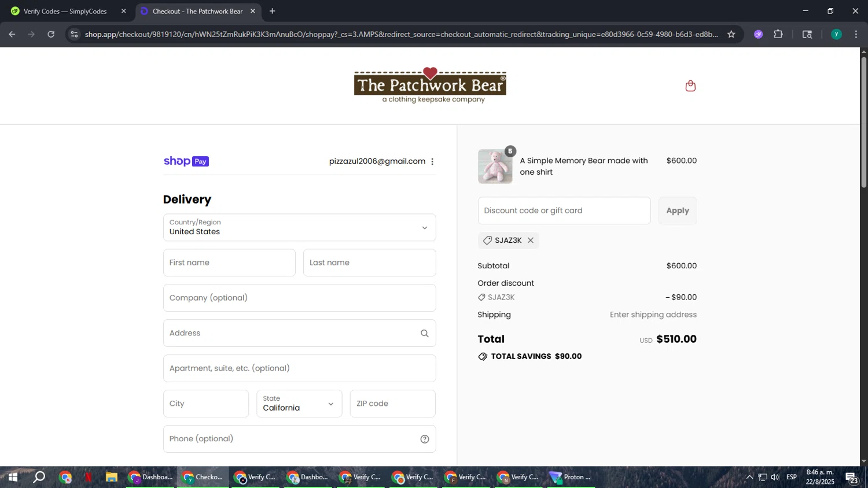
Task: View site information icon in the address bar
Action: point(74,34)
